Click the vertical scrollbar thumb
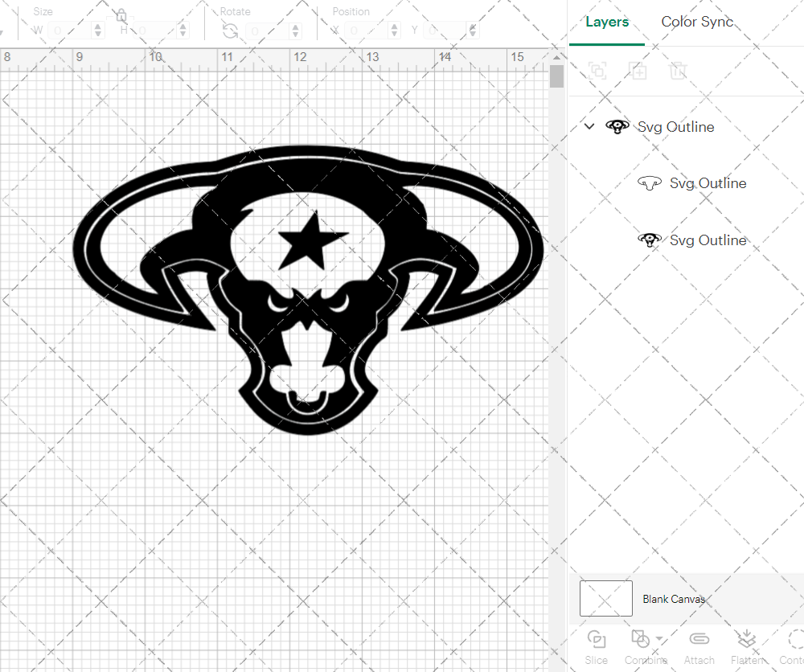The height and width of the screenshot is (672, 804). (556, 76)
